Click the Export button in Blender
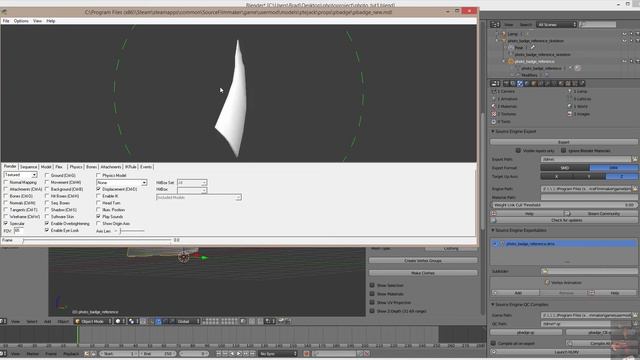Screen dimensions: 640x360 pos(564,142)
